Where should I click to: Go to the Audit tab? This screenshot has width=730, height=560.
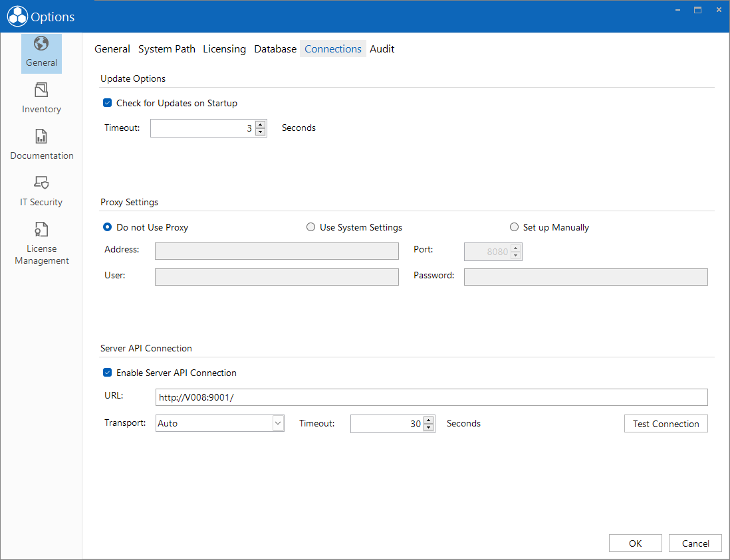[382, 49]
